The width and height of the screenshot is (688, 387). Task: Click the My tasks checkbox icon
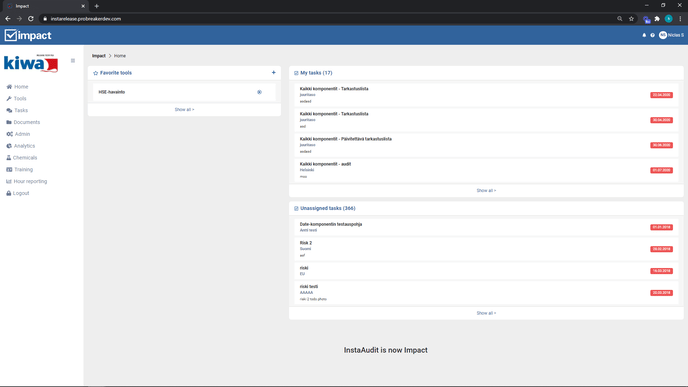click(x=296, y=73)
